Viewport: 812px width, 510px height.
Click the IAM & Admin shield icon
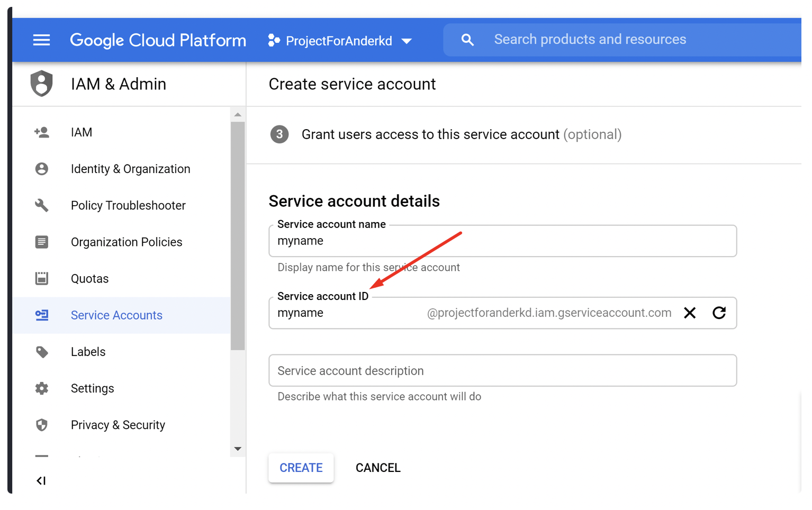point(42,84)
